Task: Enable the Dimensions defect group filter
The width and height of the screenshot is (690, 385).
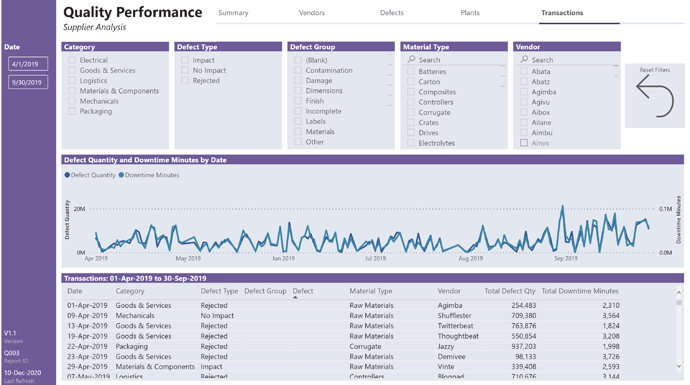Action: 298,91
